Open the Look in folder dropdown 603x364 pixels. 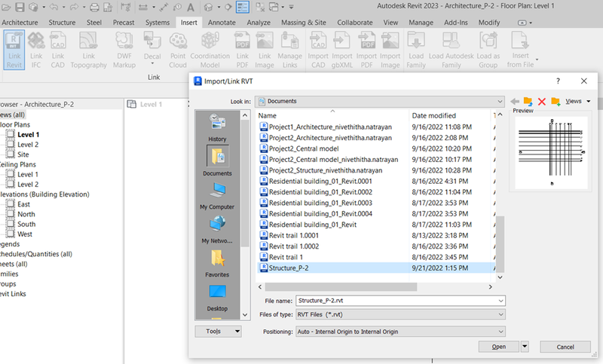click(500, 102)
